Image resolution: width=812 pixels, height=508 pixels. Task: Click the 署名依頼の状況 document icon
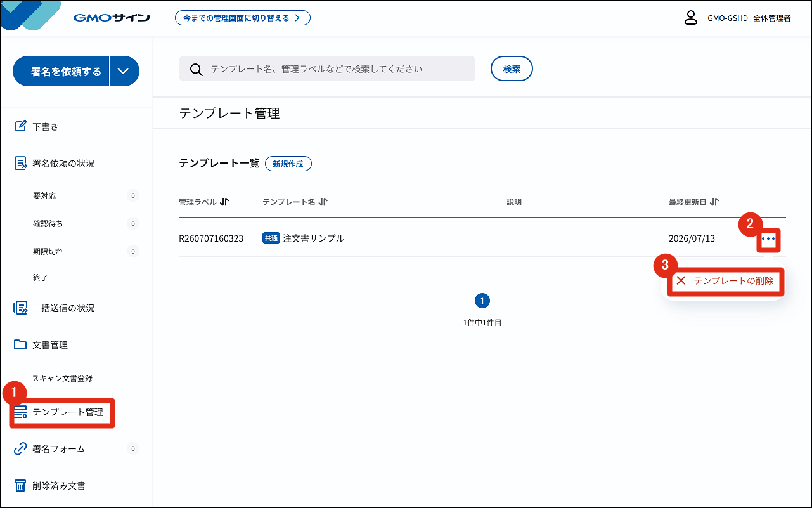pyautogui.click(x=20, y=163)
